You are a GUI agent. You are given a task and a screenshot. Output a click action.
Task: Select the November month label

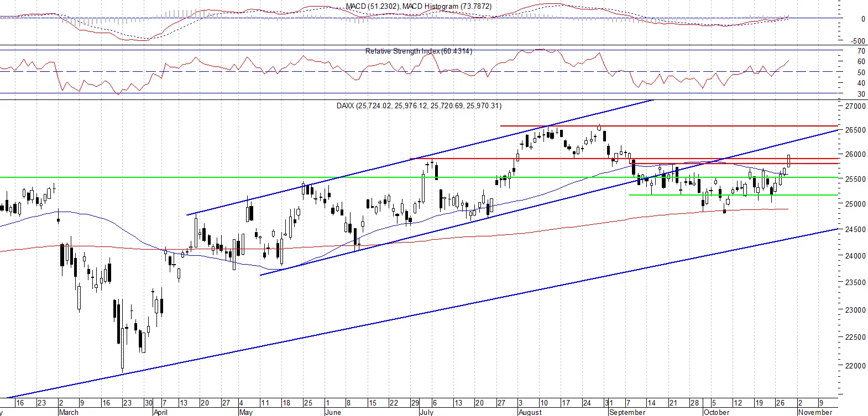[815, 412]
